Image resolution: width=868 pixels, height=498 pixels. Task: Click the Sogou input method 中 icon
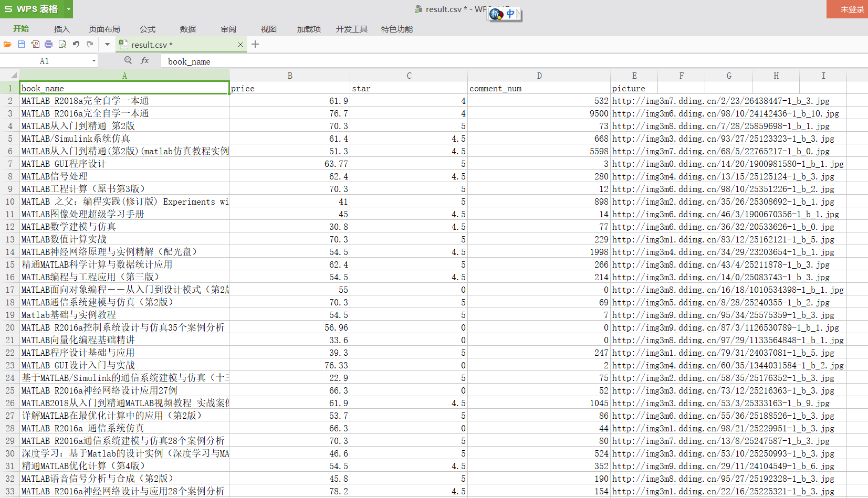click(510, 14)
